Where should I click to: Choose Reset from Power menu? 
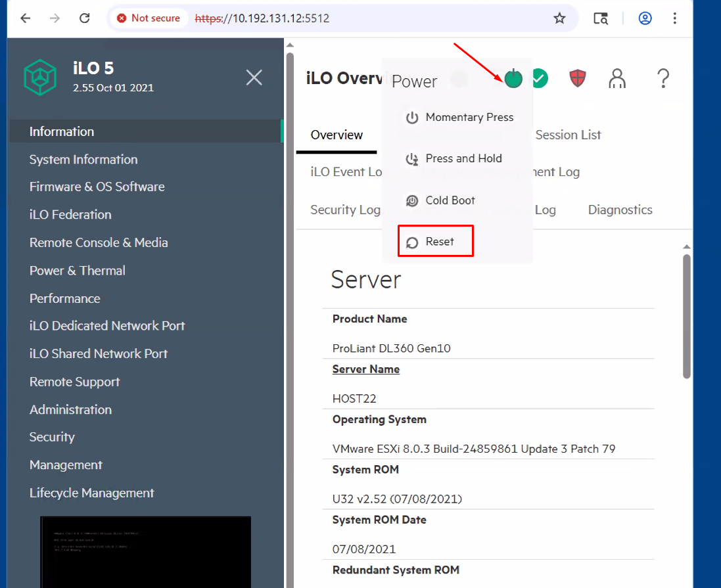(x=436, y=241)
